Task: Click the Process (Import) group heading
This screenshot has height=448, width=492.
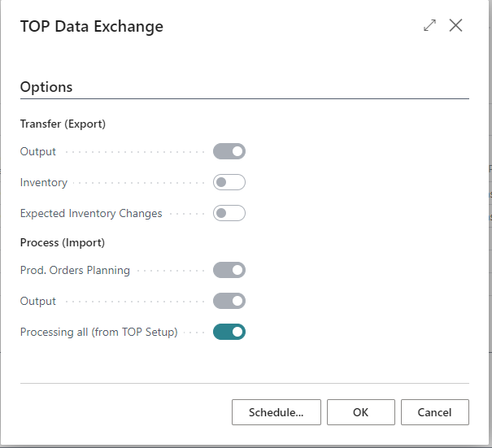Action: tap(63, 242)
